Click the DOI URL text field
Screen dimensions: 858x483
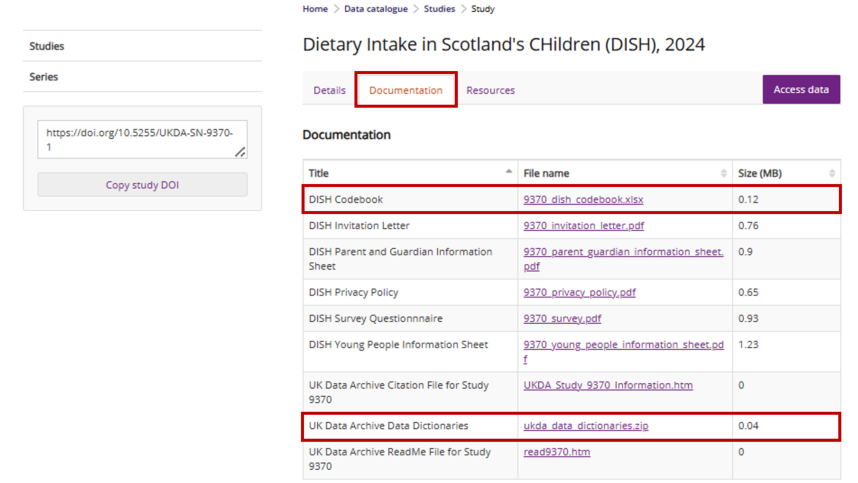140,139
